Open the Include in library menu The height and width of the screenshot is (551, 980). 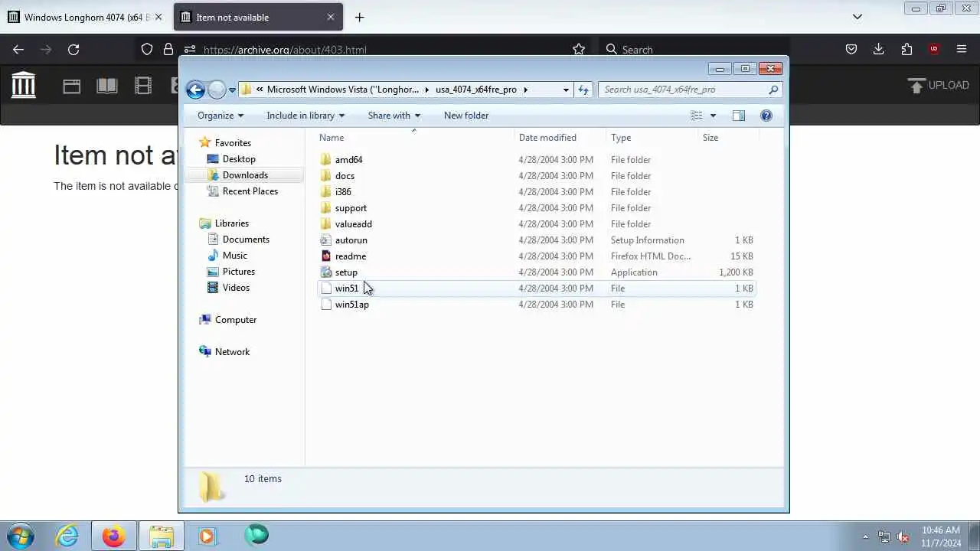(x=305, y=116)
